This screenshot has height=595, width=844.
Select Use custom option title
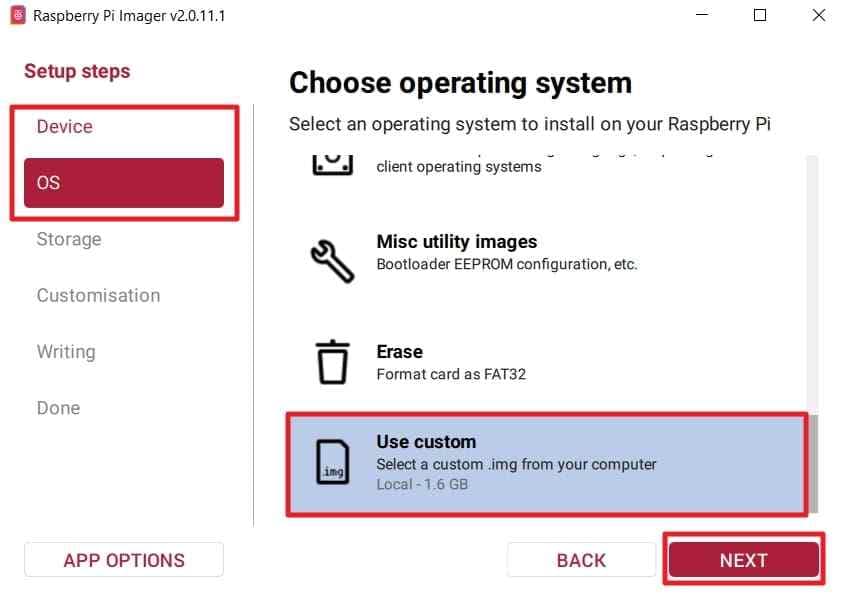pyautogui.click(x=426, y=442)
